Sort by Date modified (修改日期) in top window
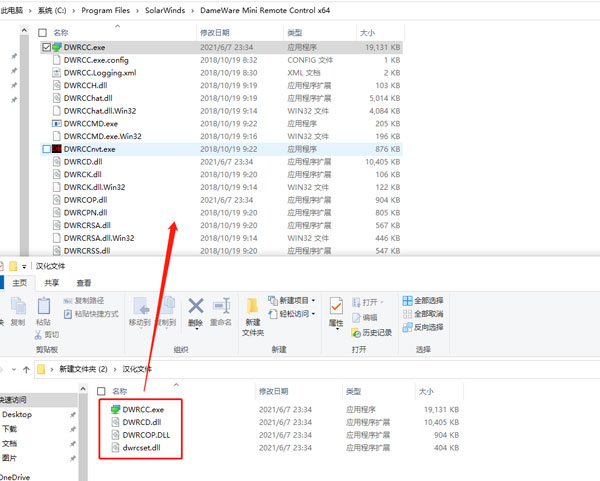Viewport: 600px width, 481px height. pyautogui.click(x=215, y=33)
